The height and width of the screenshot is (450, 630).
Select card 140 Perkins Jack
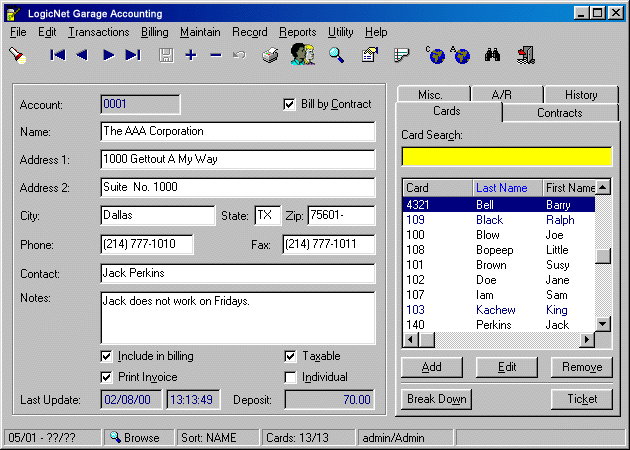(499, 325)
